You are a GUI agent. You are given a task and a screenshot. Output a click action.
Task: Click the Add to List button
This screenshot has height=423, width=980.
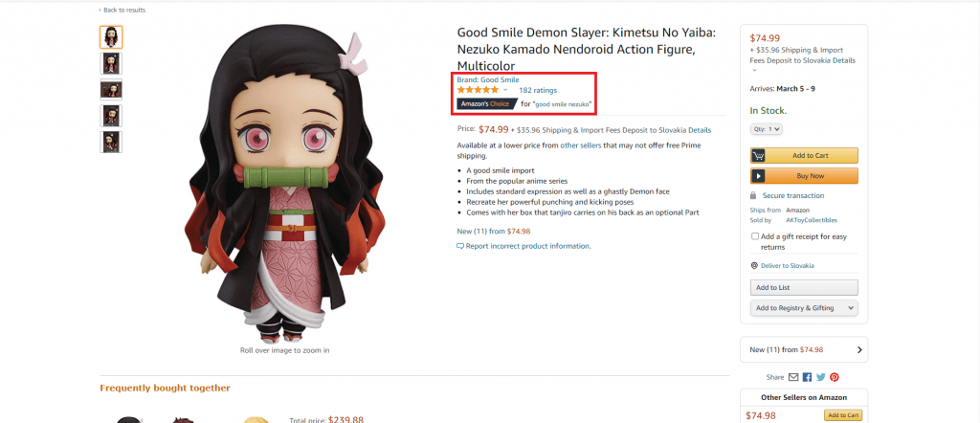tap(804, 287)
